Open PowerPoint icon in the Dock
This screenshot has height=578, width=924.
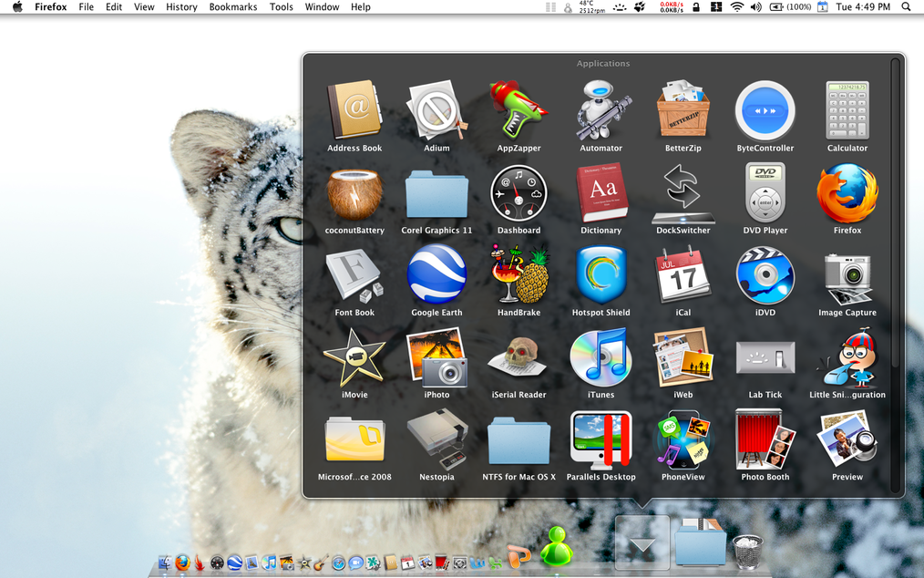[x=518, y=557]
